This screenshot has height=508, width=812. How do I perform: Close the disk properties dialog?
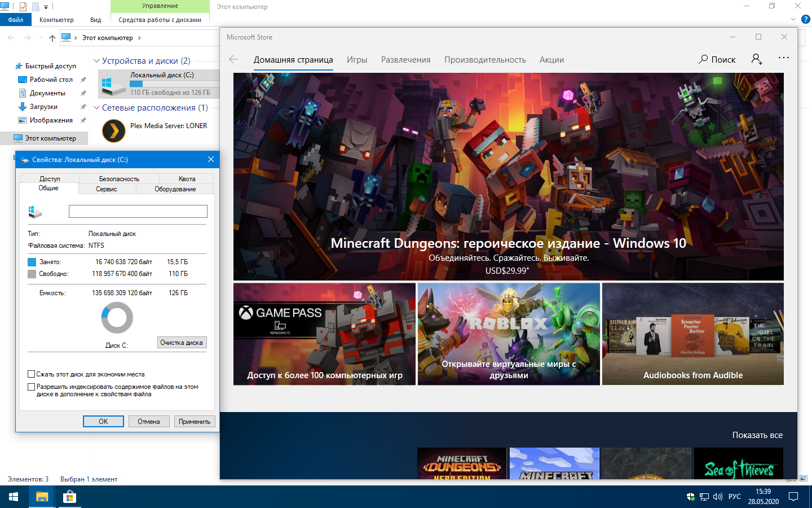point(211,160)
